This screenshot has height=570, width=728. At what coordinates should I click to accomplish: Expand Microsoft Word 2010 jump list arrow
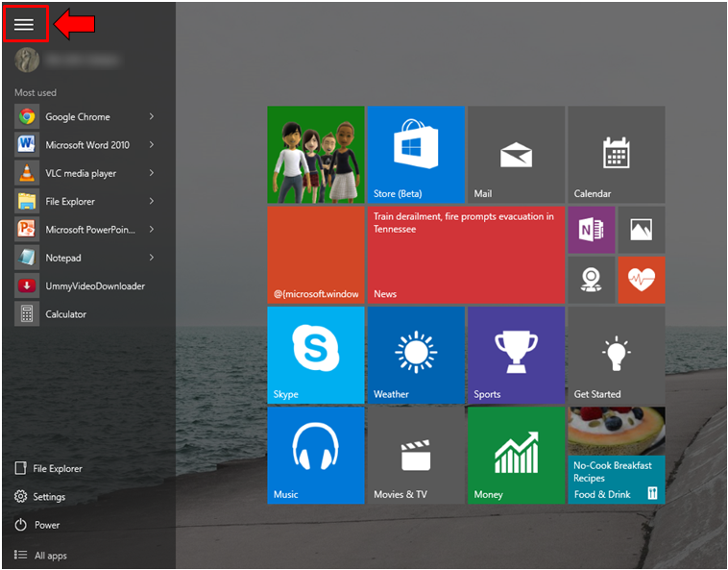[152, 145]
